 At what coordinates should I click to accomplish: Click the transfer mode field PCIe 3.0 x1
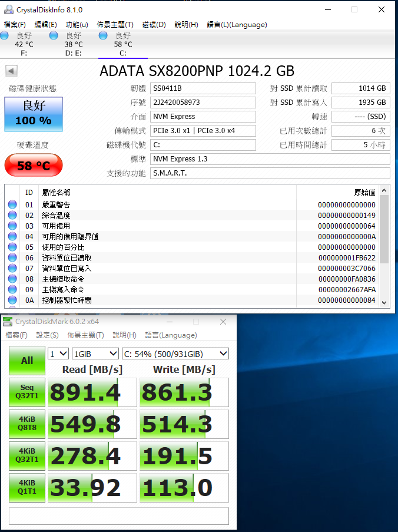click(x=203, y=131)
